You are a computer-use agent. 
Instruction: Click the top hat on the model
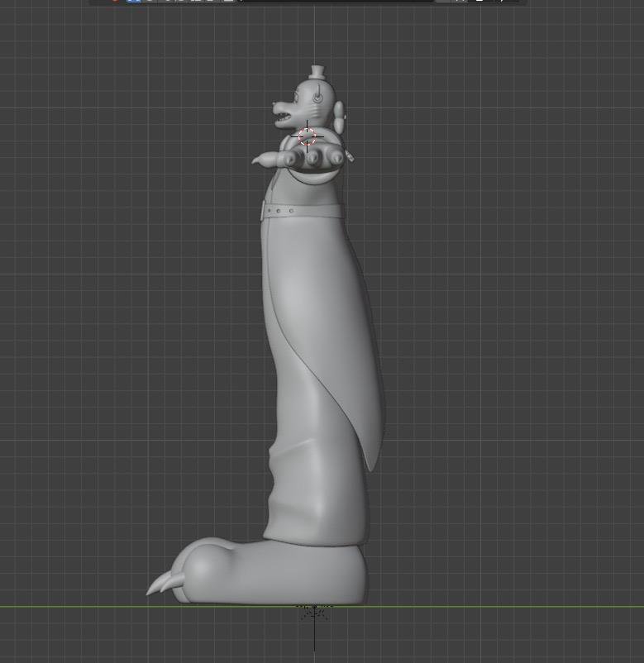tap(317, 72)
